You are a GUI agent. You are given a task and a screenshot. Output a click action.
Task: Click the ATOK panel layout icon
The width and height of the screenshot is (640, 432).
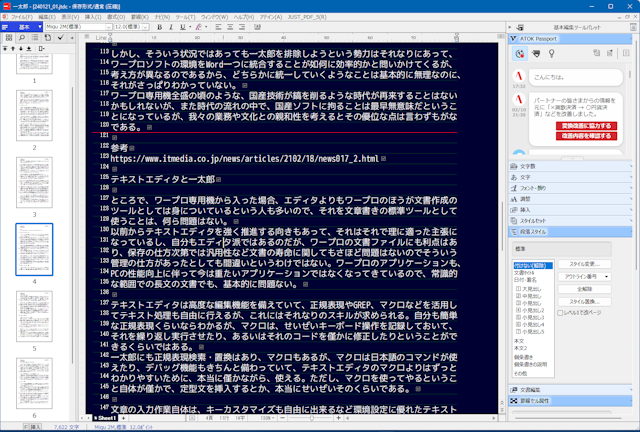coord(626,53)
